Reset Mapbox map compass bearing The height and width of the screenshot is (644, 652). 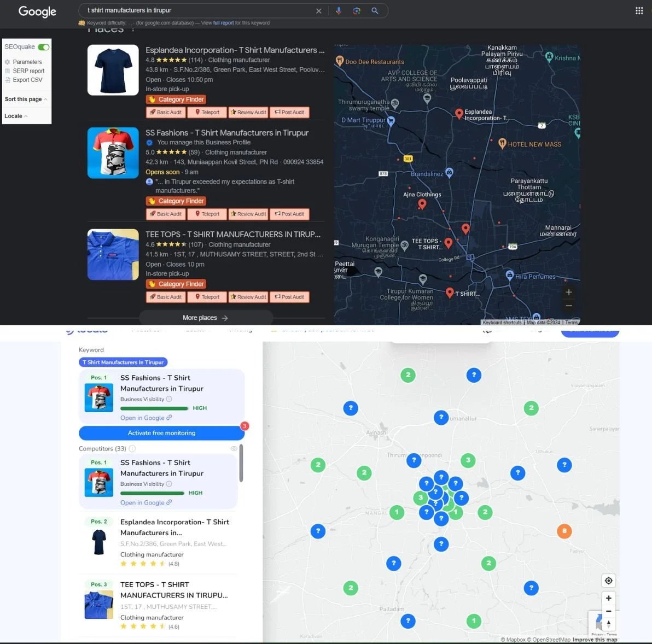click(608, 624)
